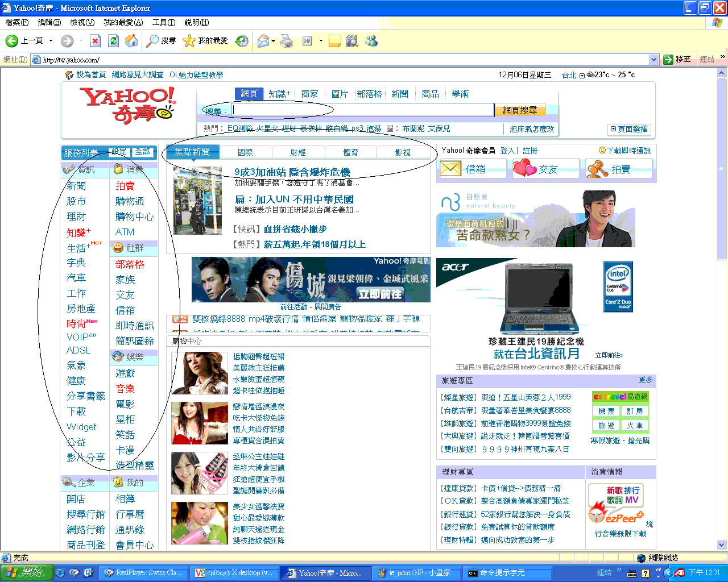
Task: Click the page's vertical scrollbar down arrow
Action: click(722, 544)
